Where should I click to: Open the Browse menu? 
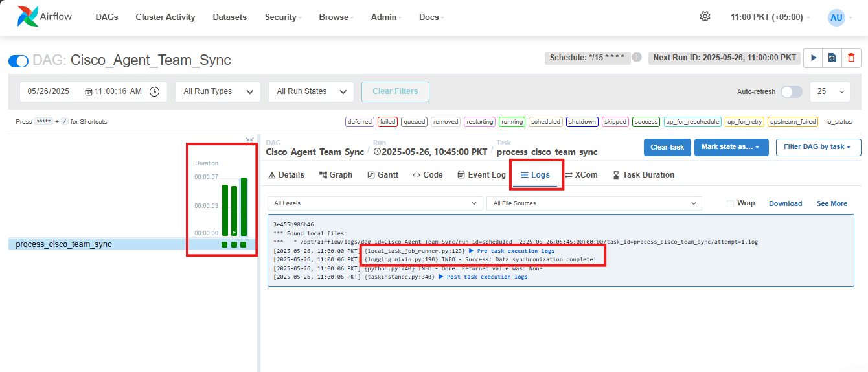point(336,17)
